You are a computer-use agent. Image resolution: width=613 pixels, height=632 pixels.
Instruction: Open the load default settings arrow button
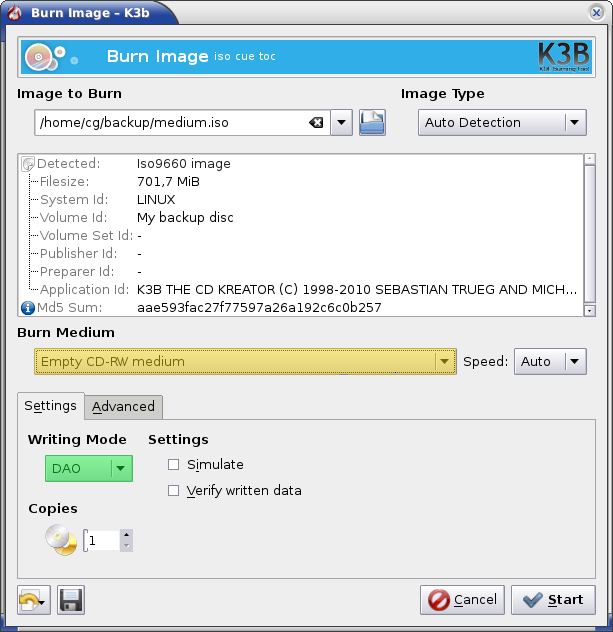(34, 600)
